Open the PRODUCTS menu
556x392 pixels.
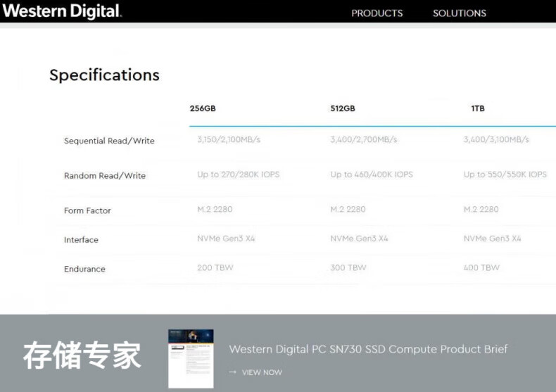[377, 13]
